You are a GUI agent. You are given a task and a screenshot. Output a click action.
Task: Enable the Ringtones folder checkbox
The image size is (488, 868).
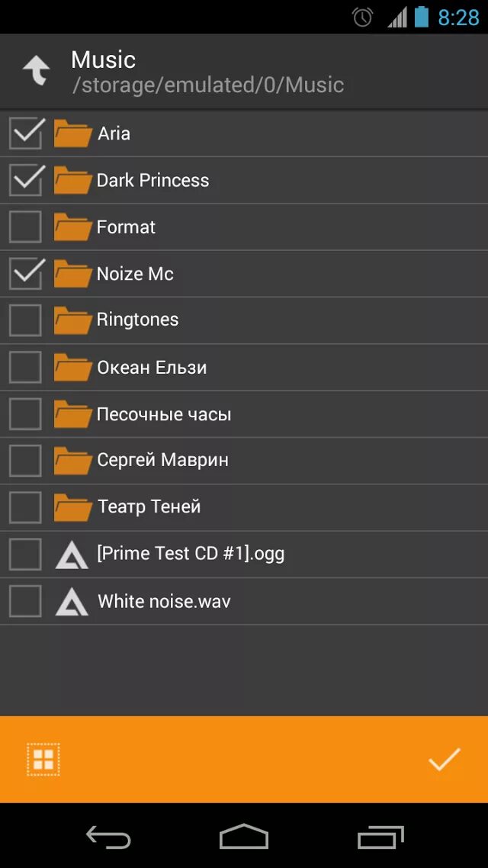(25, 320)
